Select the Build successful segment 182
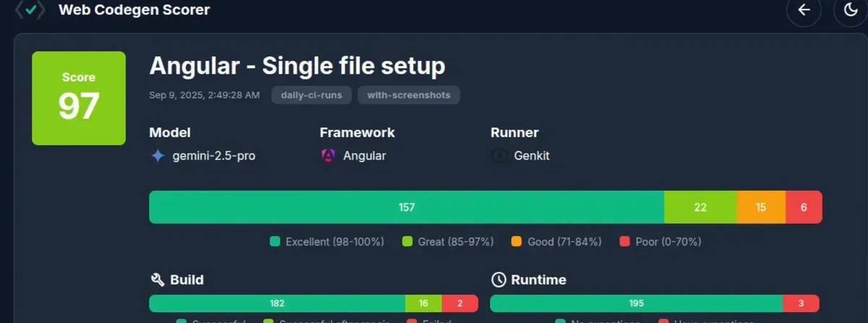This screenshot has height=323, width=868. (x=277, y=303)
